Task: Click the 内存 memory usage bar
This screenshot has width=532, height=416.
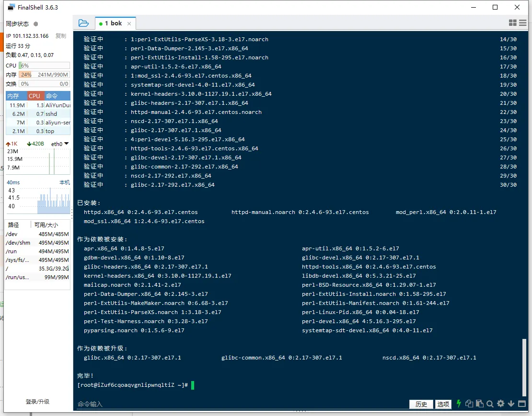Action: tap(44, 75)
